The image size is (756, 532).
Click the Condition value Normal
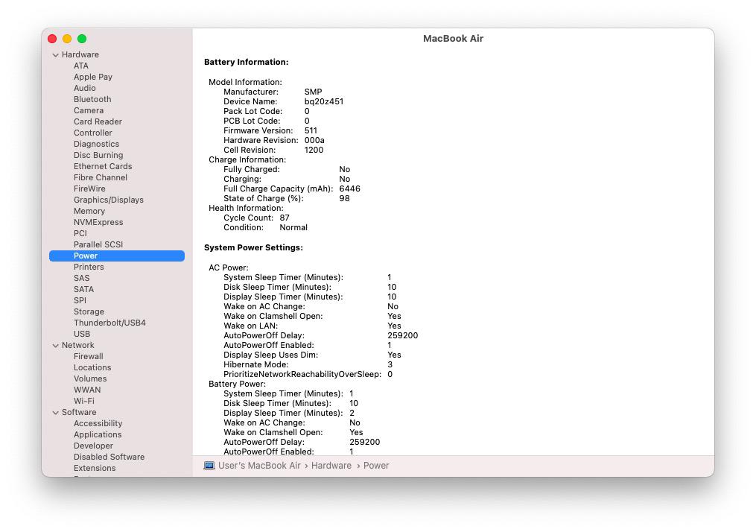[x=293, y=227]
